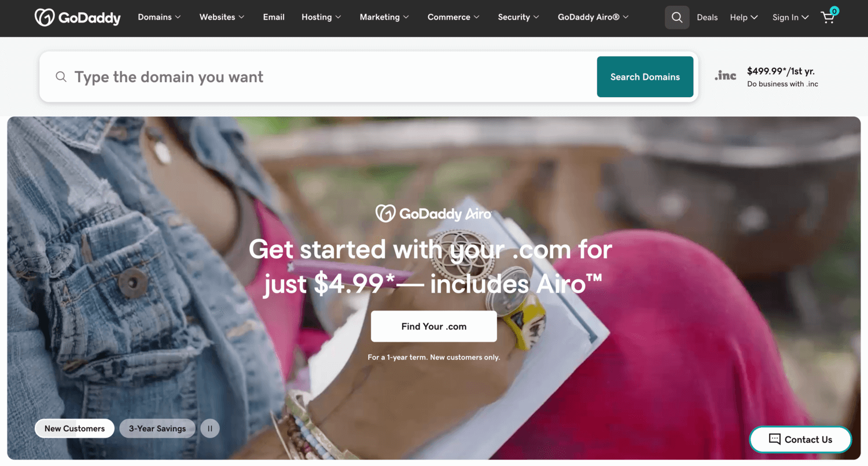Open the shopping cart icon
The width and height of the screenshot is (868, 466).
click(x=829, y=16)
